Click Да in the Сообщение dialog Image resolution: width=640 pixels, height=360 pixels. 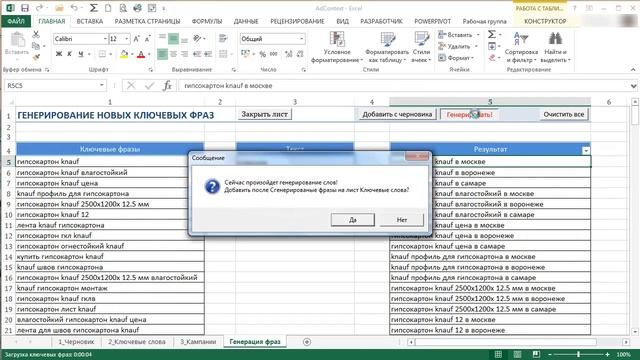[x=353, y=220]
